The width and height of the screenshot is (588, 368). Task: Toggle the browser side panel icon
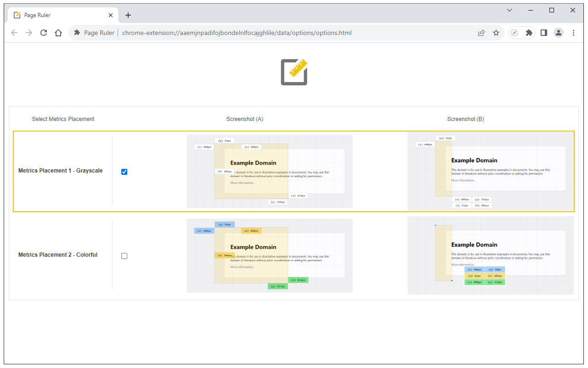(544, 33)
